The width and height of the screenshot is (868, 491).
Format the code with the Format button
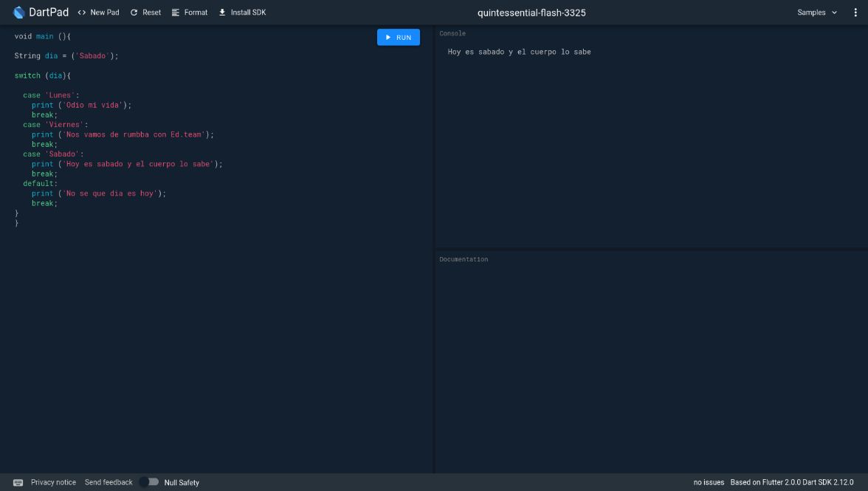190,13
